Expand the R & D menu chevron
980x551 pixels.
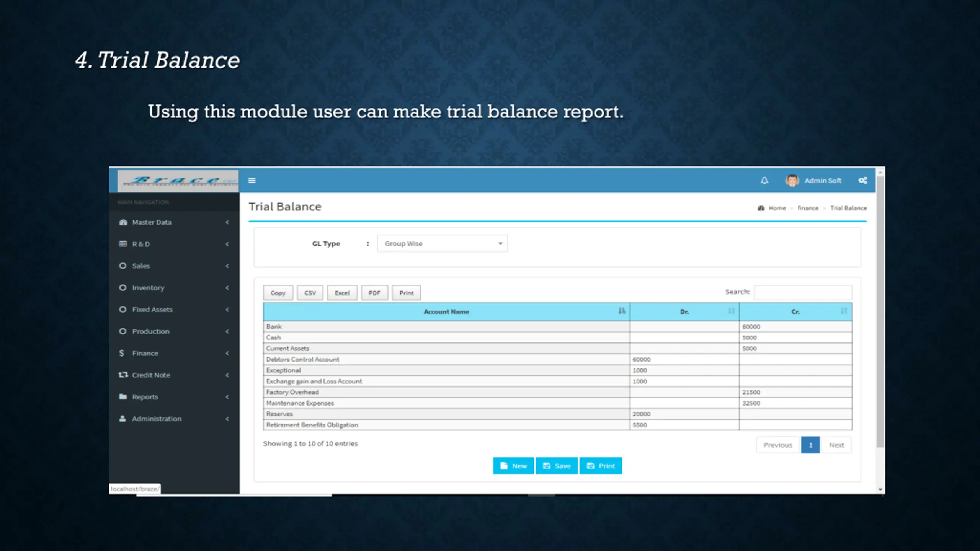[227, 244]
